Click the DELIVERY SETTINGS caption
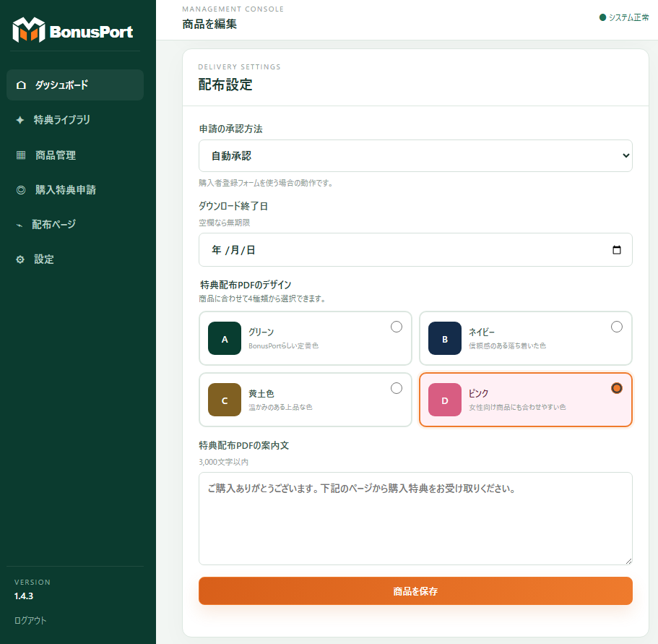This screenshot has height=644, width=658. click(239, 67)
